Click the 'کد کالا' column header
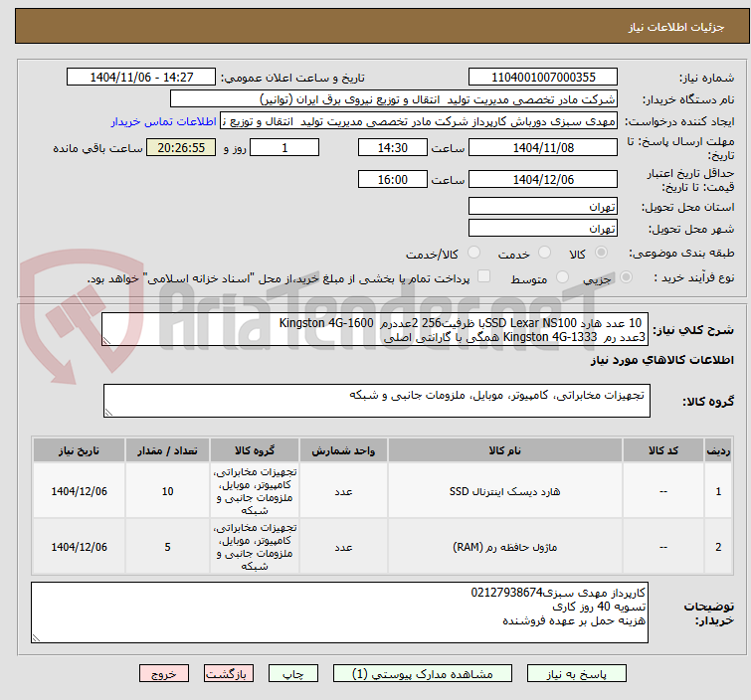 pos(663,450)
